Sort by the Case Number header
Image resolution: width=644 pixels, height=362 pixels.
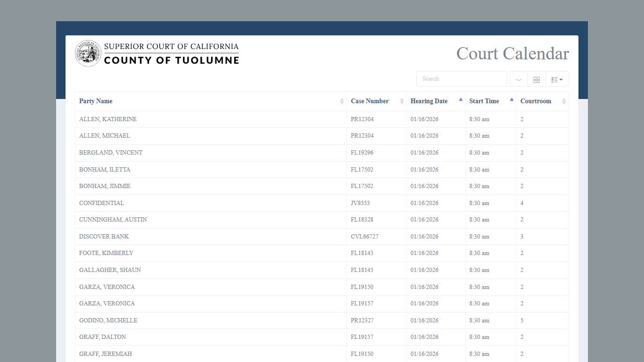tap(370, 101)
